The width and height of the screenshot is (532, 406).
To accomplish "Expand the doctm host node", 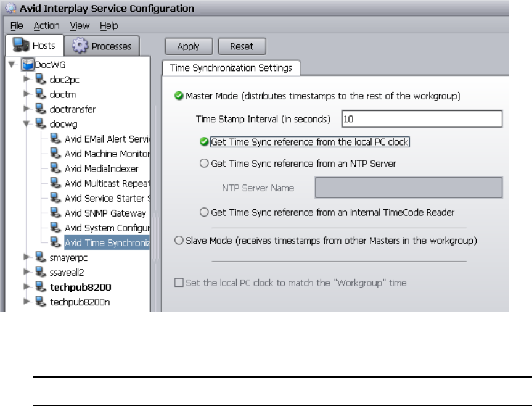I will click(x=27, y=94).
